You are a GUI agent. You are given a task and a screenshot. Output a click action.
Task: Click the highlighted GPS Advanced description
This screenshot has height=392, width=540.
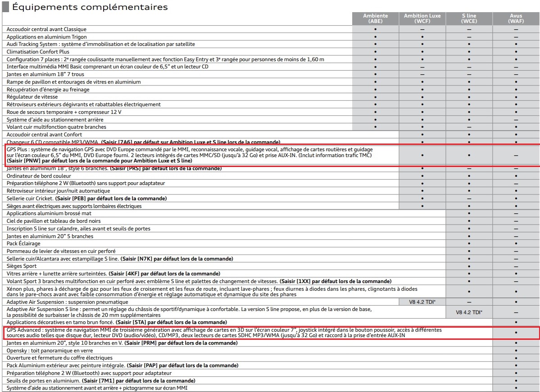point(225,333)
